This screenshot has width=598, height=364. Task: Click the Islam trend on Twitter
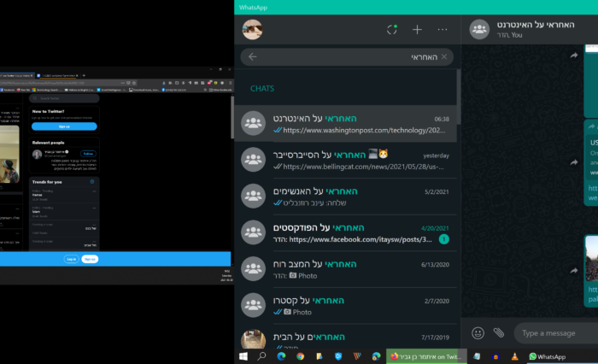pos(64,212)
